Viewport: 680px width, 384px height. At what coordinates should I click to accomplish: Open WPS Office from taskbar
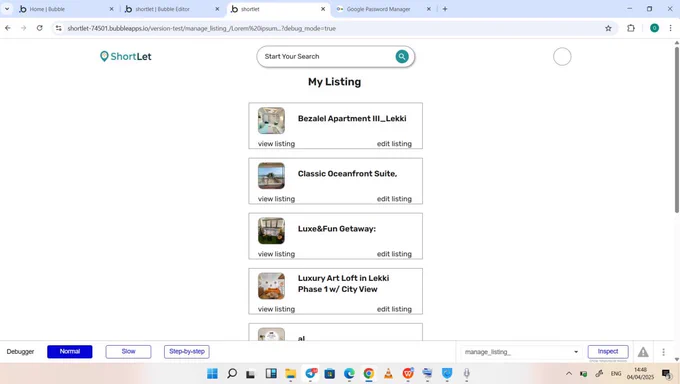[408, 373]
